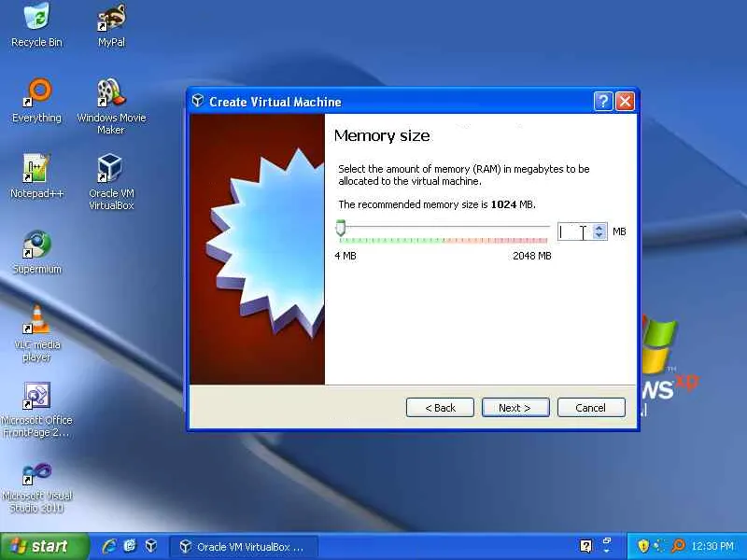Screen dimensions: 747x560
Task: Click the recommended memory size 1024 MB text
Action: (x=437, y=204)
